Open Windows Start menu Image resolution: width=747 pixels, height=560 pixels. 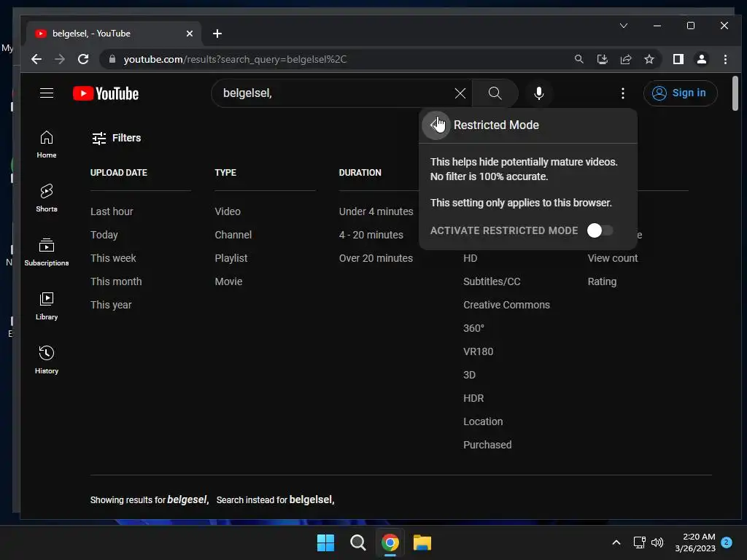coord(326,542)
